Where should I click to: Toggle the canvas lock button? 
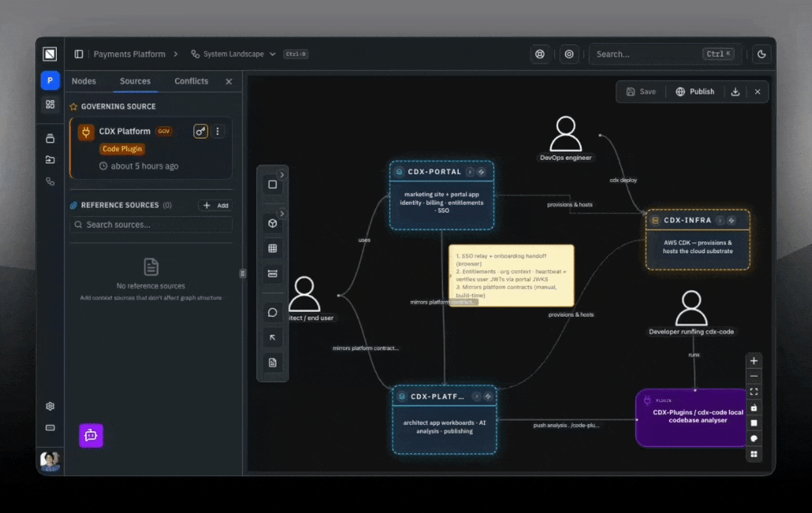click(754, 407)
